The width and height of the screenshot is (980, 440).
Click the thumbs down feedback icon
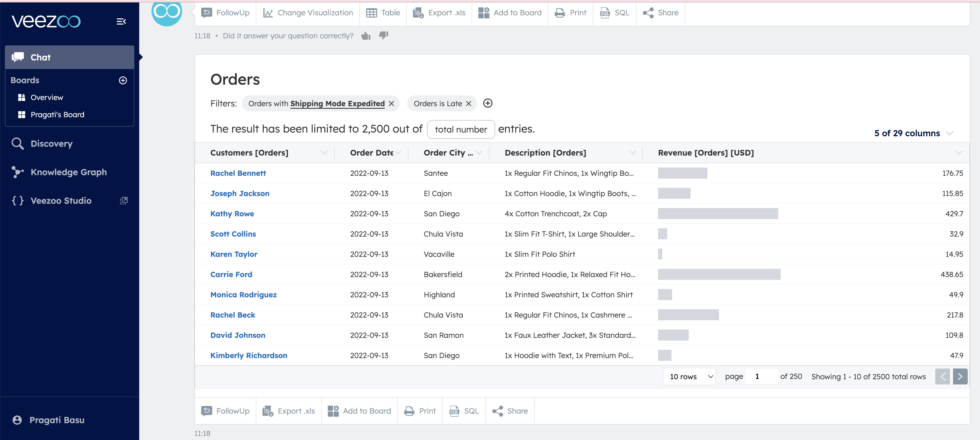(384, 35)
